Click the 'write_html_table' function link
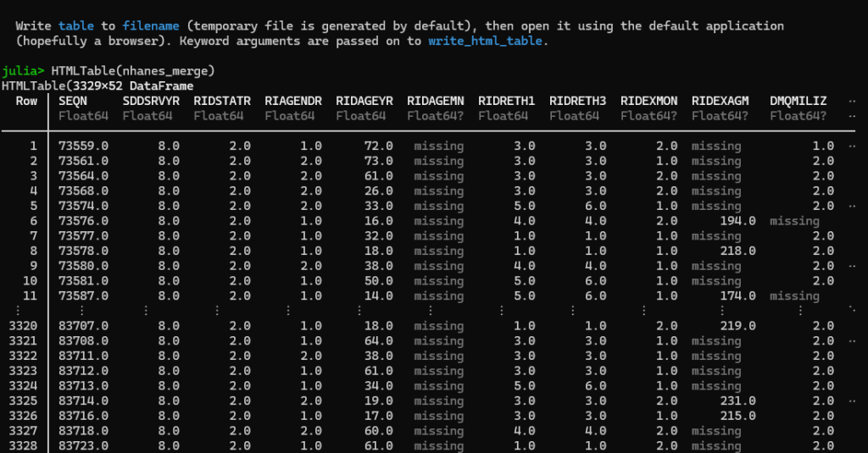 pos(487,41)
